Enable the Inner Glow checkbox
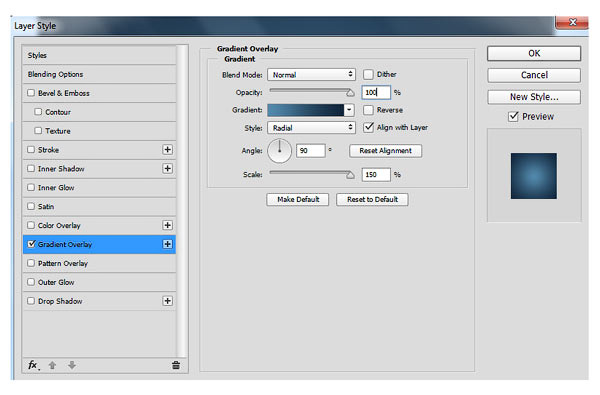Image resolution: width=600 pixels, height=395 pixels. click(x=31, y=188)
